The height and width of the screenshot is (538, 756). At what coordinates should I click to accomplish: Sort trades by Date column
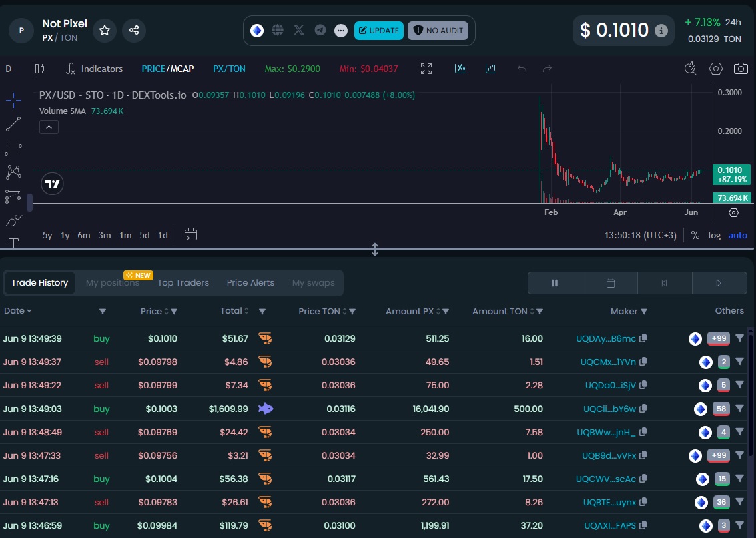[18, 311]
